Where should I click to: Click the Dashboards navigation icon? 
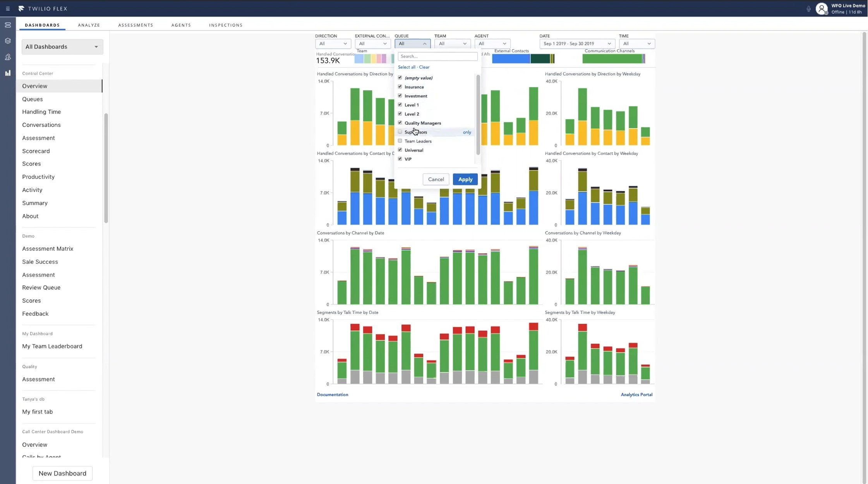pos(7,72)
